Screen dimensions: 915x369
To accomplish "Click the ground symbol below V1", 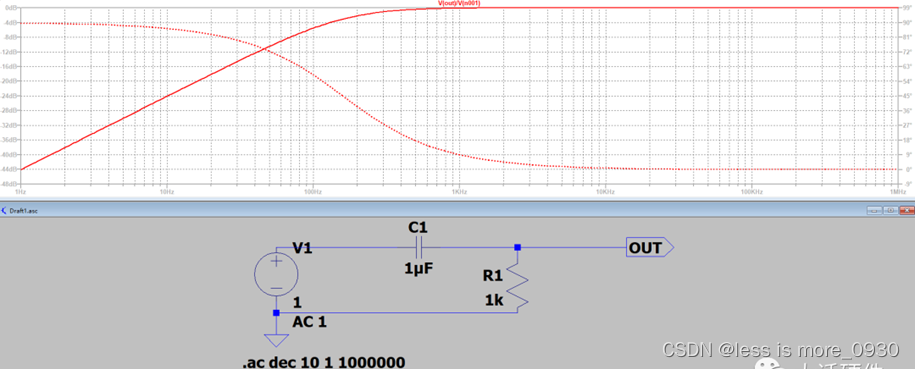I will [x=277, y=340].
